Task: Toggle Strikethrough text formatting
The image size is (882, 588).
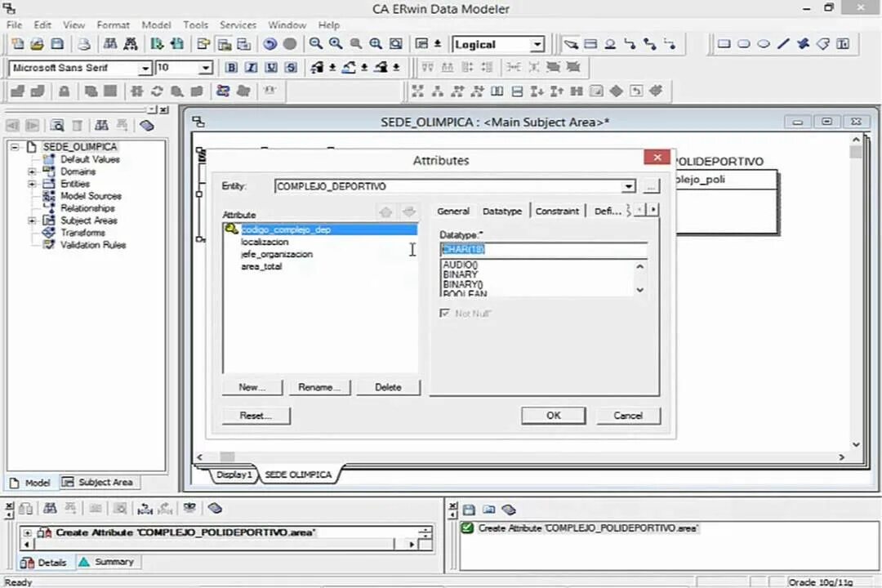Action: [291, 68]
